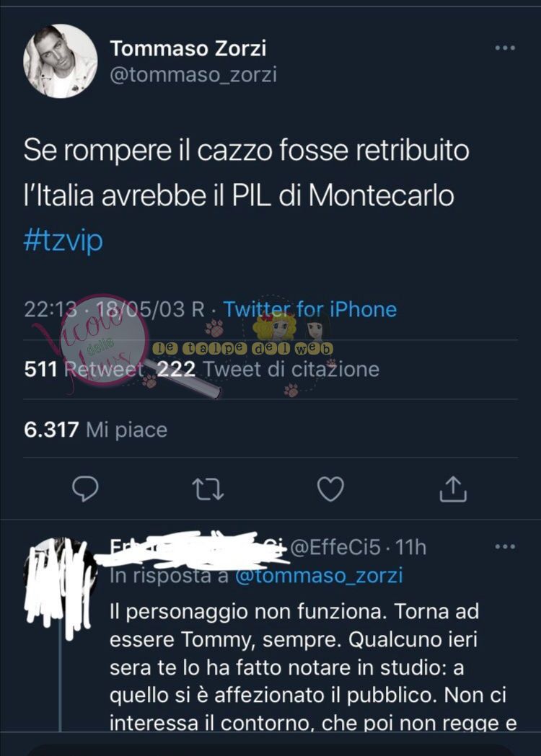Open the reply text starting 'Il personaggio'
This screenshot has height=756, width=541.
(313, 667)
